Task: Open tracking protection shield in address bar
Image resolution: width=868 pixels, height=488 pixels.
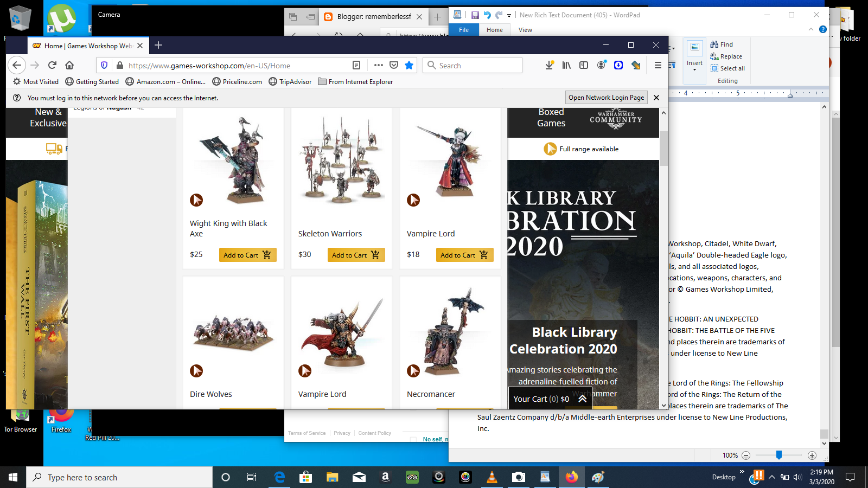Action: coord(104,65)
